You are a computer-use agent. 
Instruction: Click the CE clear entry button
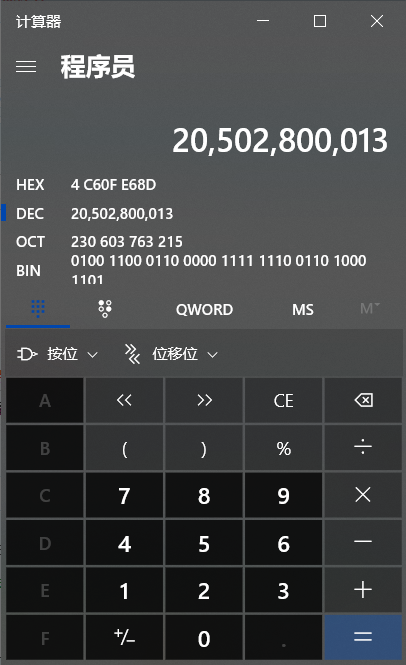pyautogui.click(x=283, y=400)
